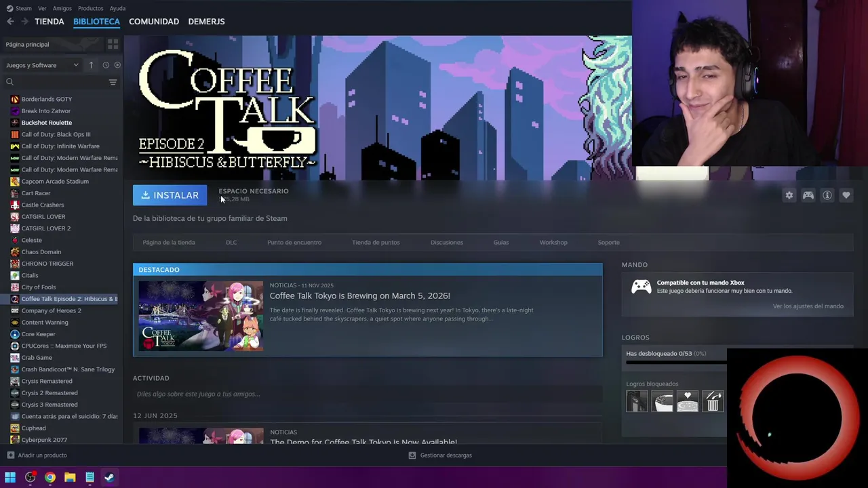
Task: Select the Borderlands GOTY icon in library
Action: (x=15, y=99)
